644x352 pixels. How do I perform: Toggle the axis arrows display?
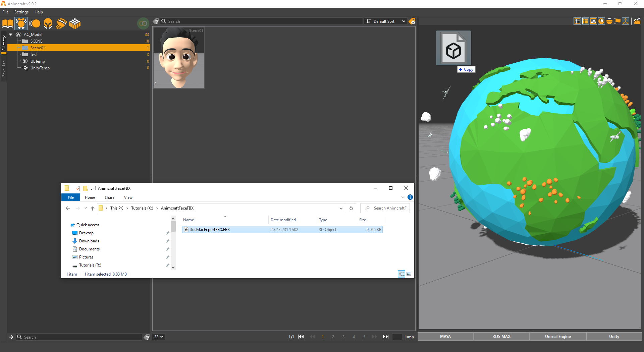pyautogui.click(x=626, y=21)
